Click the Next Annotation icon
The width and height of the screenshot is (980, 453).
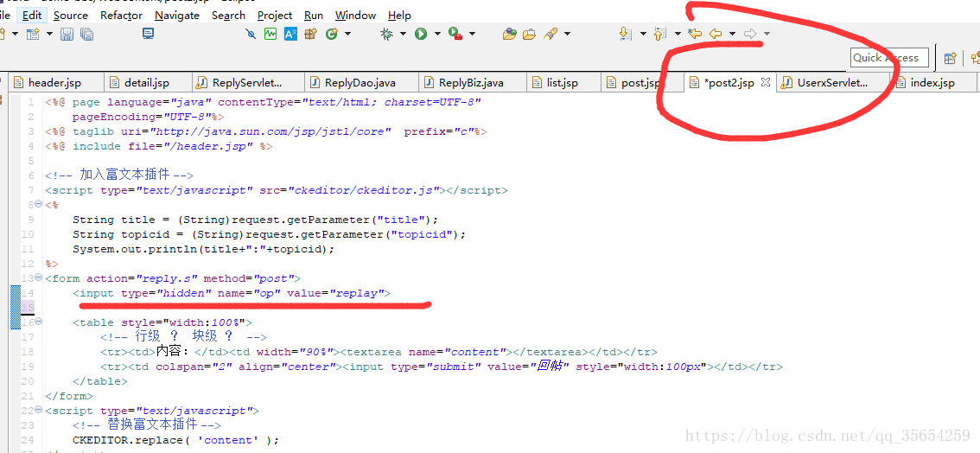[x=625, y=34]
